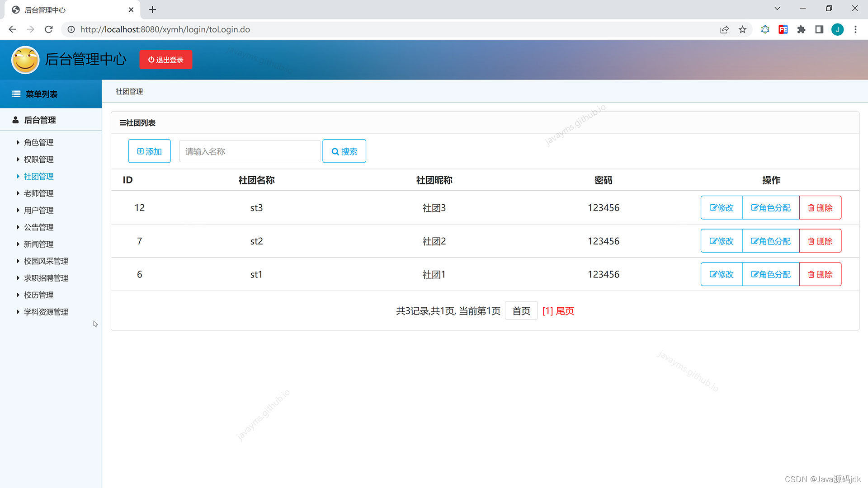The height and width of the screenshot is (488, 868).
Task: Click the smiley face logo icon
Action: (25, 60)
